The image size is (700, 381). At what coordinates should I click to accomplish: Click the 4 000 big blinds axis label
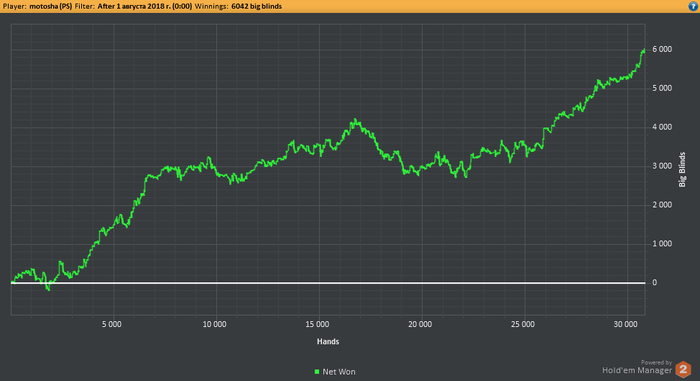coord(662,127)
